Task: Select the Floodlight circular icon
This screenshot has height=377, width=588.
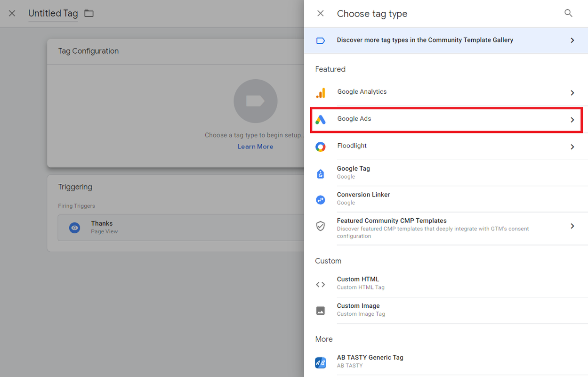Action: click(321, 147)
